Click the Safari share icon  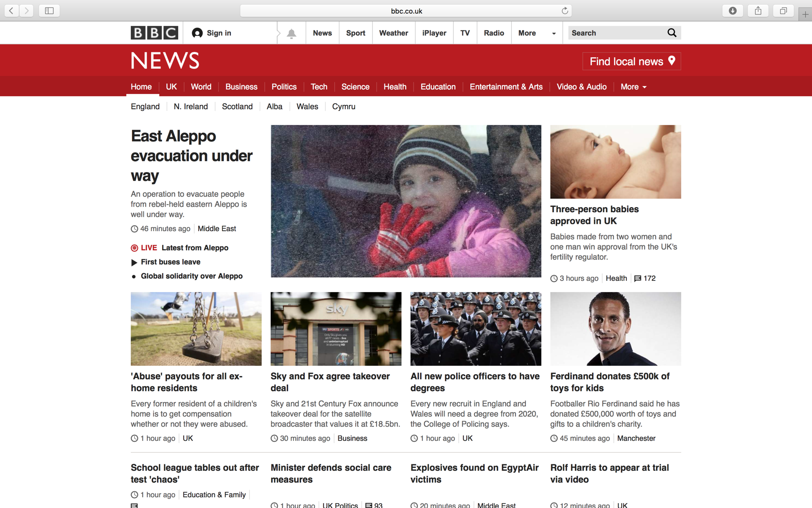[758, 11]
